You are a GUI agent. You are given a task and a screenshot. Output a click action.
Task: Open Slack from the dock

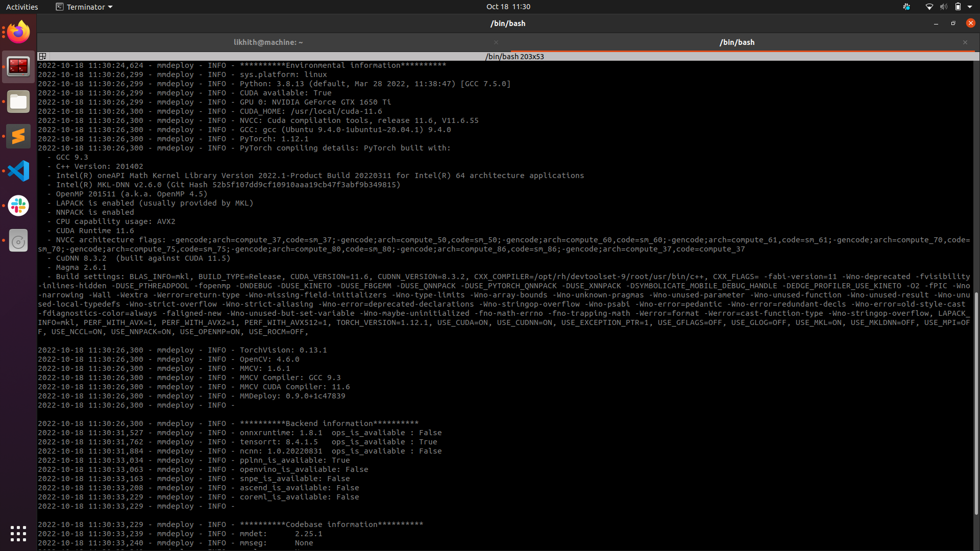18,206
